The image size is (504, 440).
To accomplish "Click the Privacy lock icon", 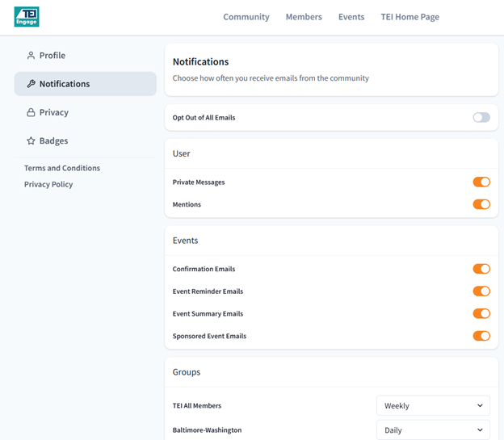I will click(x=31, y=112).
